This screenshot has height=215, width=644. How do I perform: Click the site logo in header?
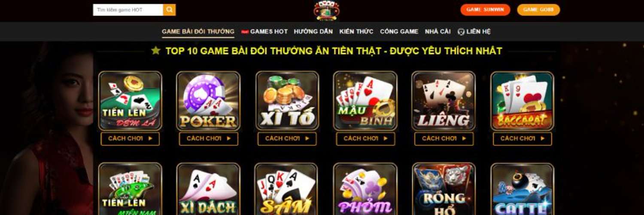tap(326, 11)
